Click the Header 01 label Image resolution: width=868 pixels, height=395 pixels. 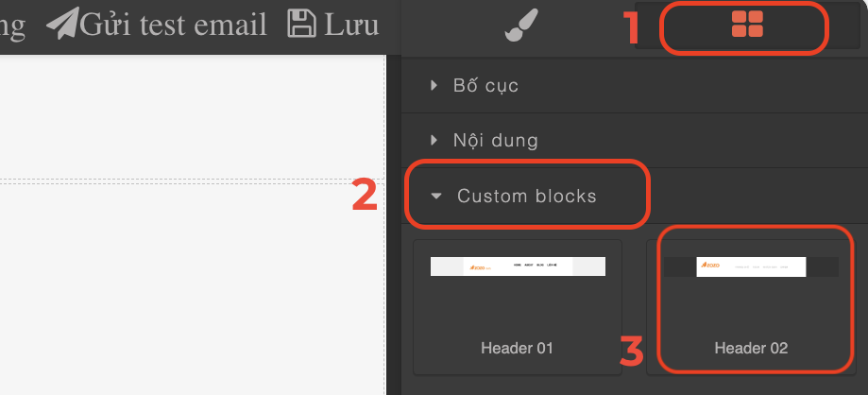517,348
